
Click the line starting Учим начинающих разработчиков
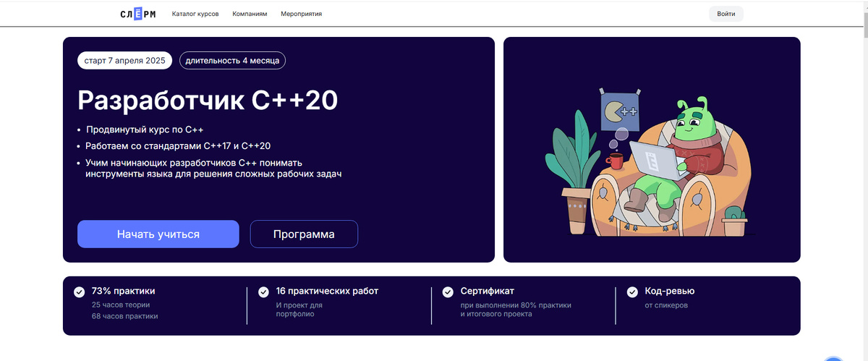[x=213, y=168]
